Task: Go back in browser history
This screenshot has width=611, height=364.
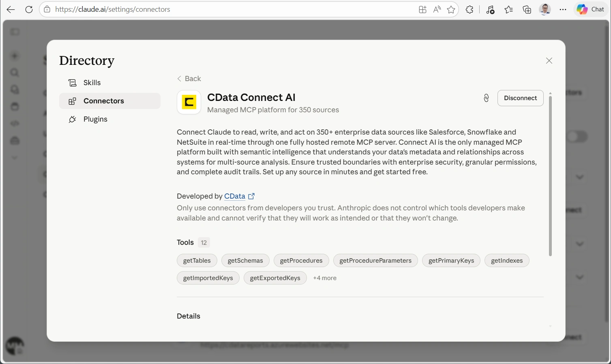Action: pos(11,9)
